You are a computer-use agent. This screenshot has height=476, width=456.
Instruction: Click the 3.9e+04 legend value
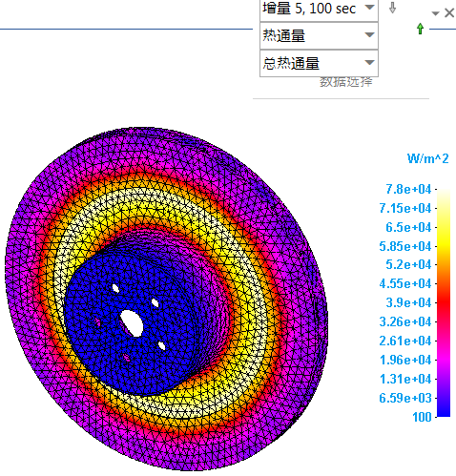tap(408, 302)
